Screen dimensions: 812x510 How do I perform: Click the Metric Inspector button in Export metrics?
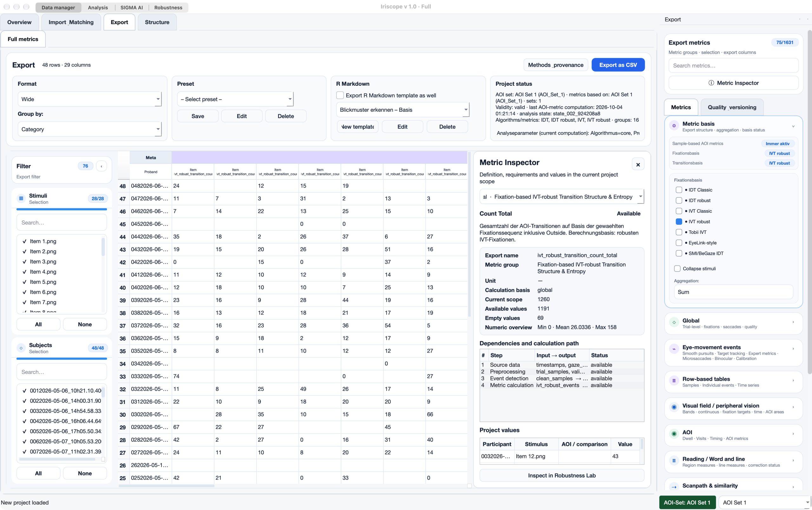coord(733,83)
